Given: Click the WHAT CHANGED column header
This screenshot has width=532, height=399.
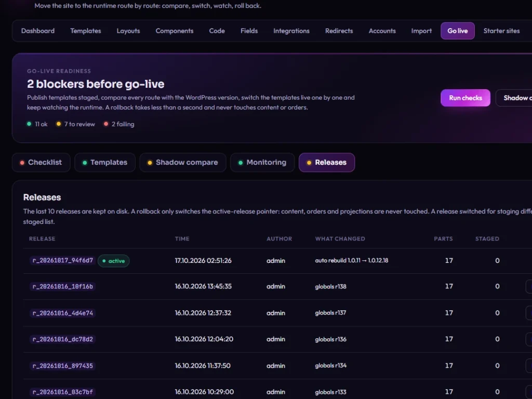Looking at the screenshot, I should (340, 239).
